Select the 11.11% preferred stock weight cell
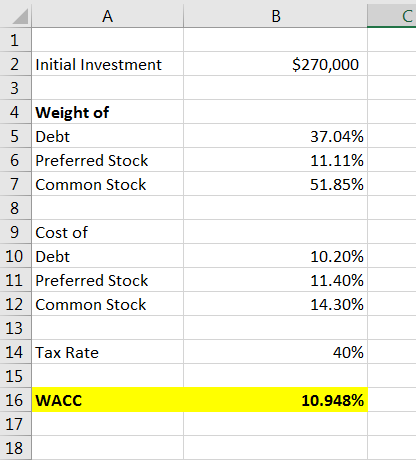 tap(275, 160)
